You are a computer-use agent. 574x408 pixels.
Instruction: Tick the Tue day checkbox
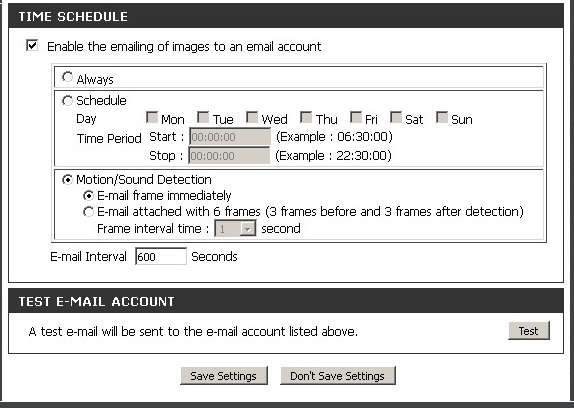203,117
